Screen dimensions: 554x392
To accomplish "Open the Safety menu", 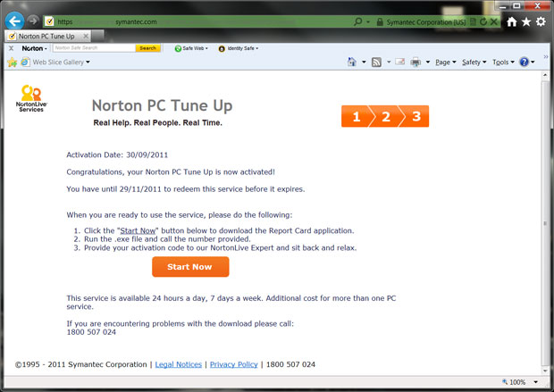I will pos(474,63).
